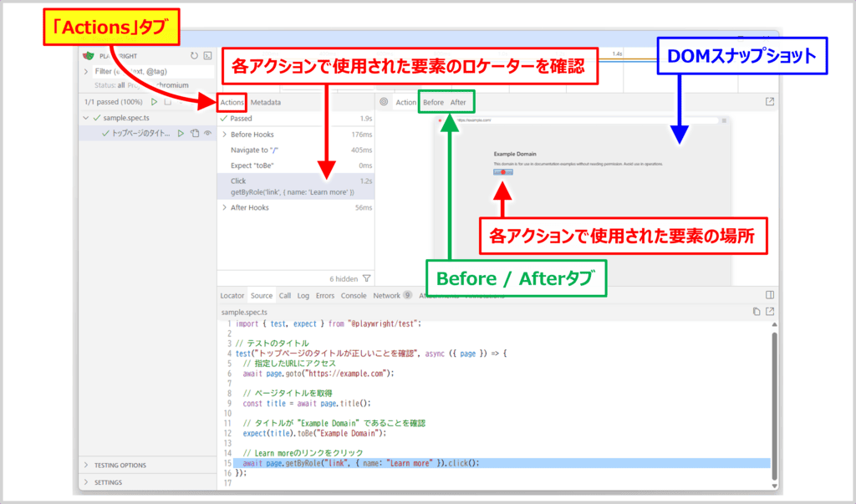This screenshot has height=504, width=856.
Task: Click the reload tests icon
Action: point(194,56)
